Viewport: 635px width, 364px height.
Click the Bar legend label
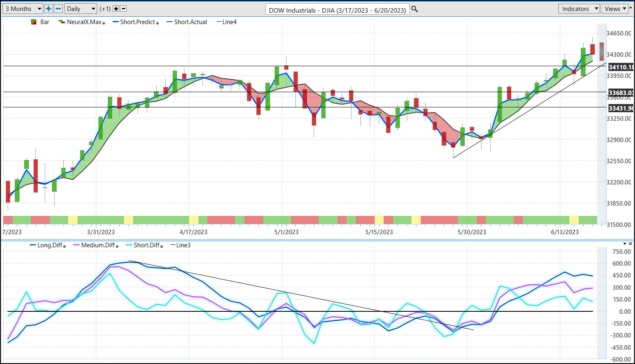[x=45, y=22]
